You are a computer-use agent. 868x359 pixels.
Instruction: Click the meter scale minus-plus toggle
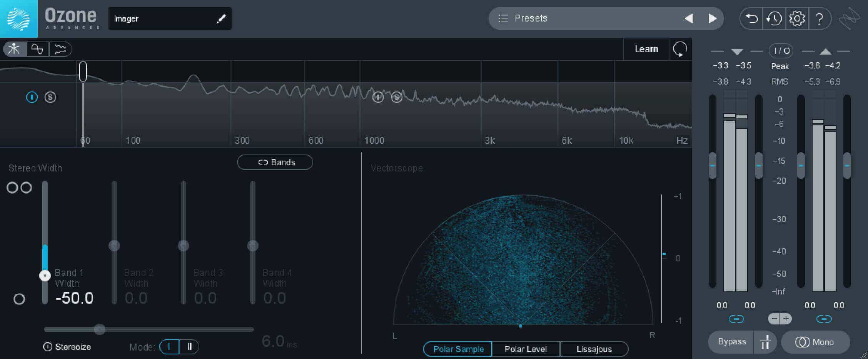point(780,319)
